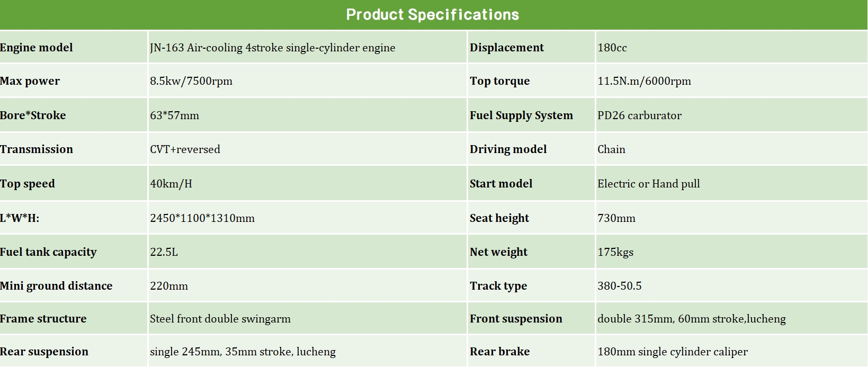Click the JN-163 Air-cooling engine value

272,48
